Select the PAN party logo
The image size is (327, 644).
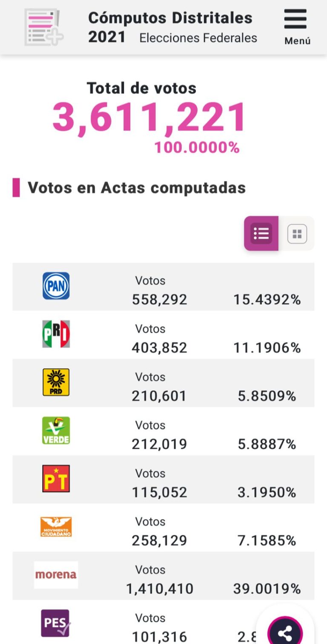(x=56, y=286)
